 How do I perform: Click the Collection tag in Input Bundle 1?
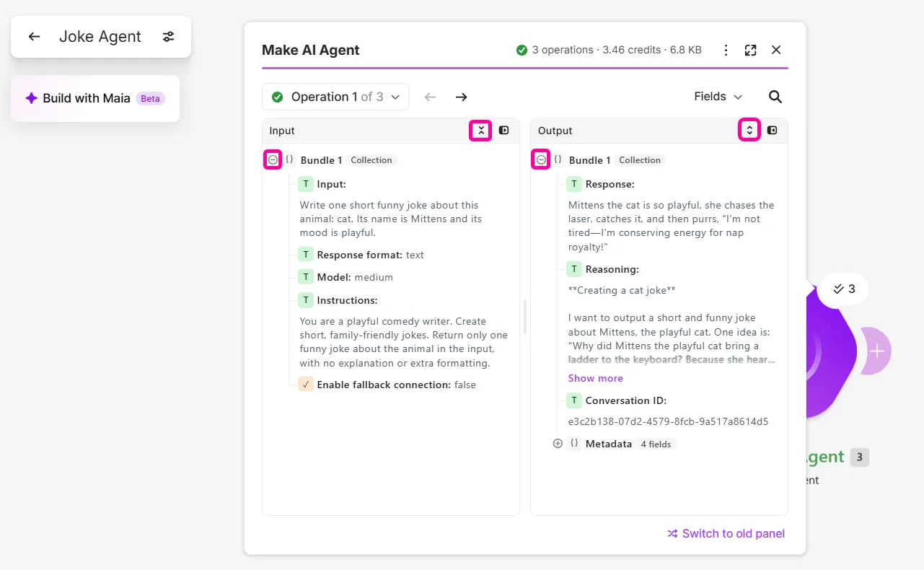point(371,160)
